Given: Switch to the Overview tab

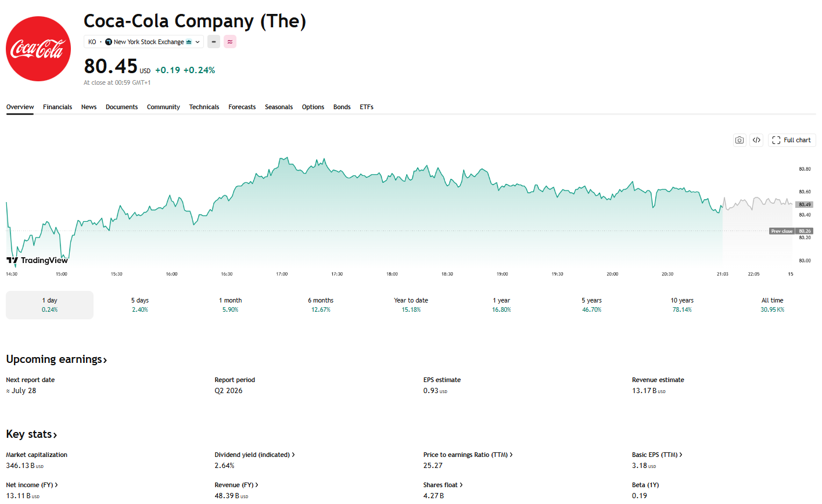Looking at the screenshot, I should [x=20, y=107].
